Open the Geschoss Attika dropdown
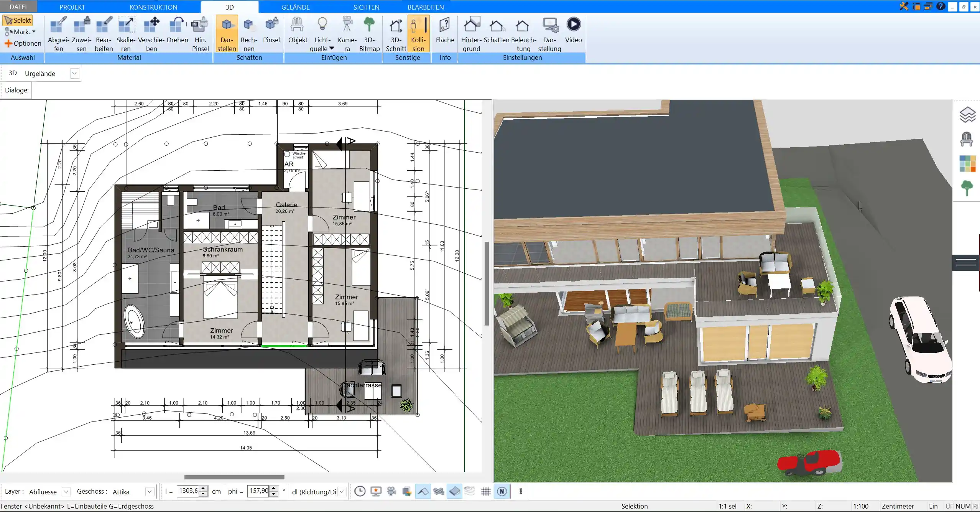The image size is (980, 512). tap(150, 491)
